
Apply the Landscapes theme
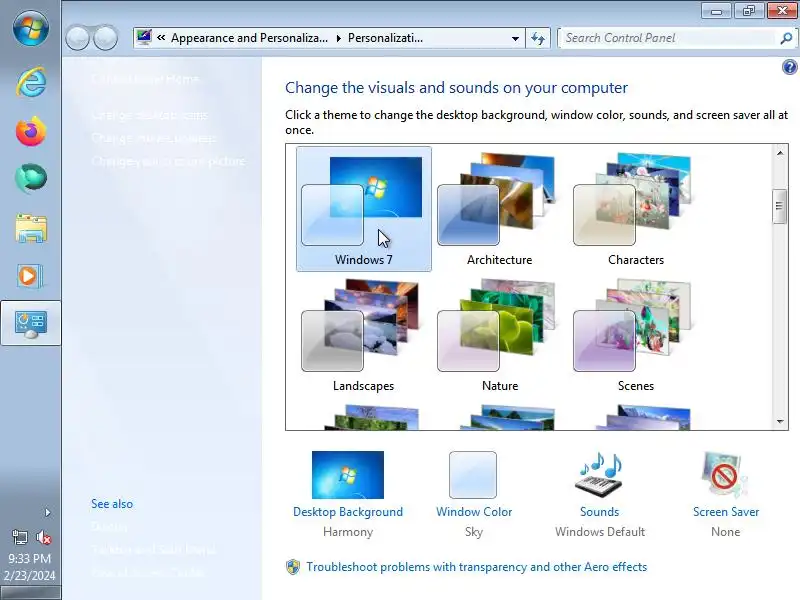(363, 335)
